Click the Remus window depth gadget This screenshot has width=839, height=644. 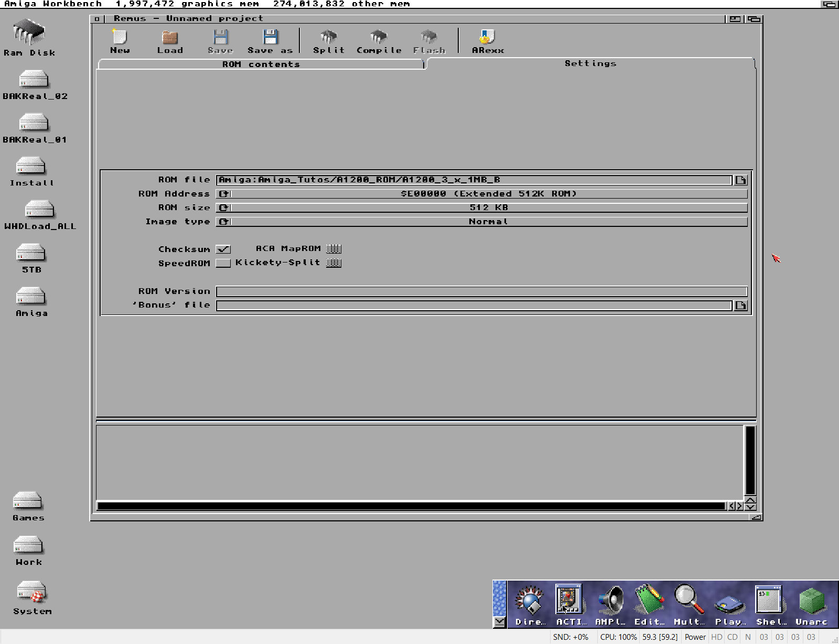click(x=754, y=19)
